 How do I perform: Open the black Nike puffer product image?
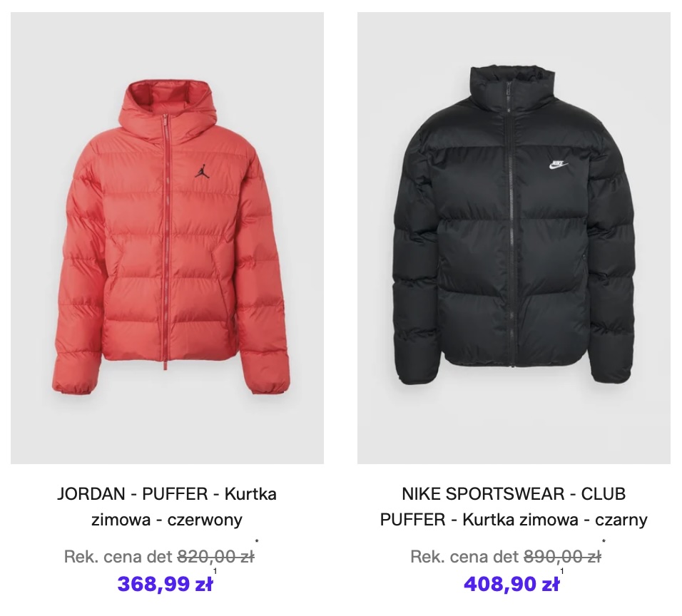[x=514, y=238]
